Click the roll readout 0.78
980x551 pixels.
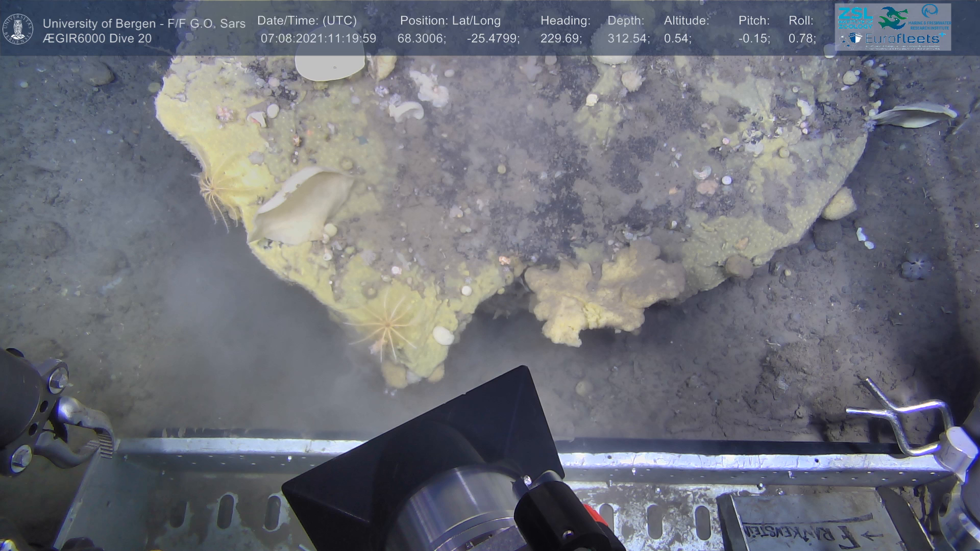click(x=801, y=39)
